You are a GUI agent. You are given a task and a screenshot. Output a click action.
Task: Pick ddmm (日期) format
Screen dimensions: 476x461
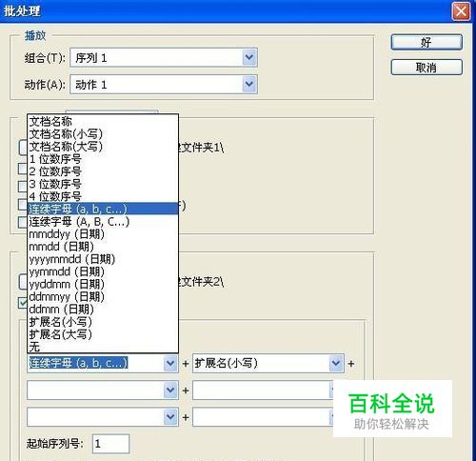103,309
